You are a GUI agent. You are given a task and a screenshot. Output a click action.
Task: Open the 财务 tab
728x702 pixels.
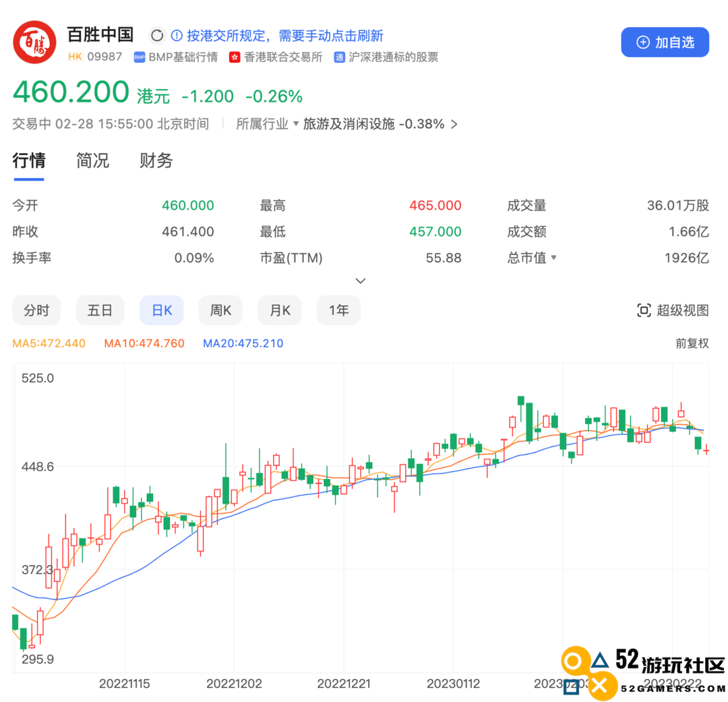tap(156, 160)
